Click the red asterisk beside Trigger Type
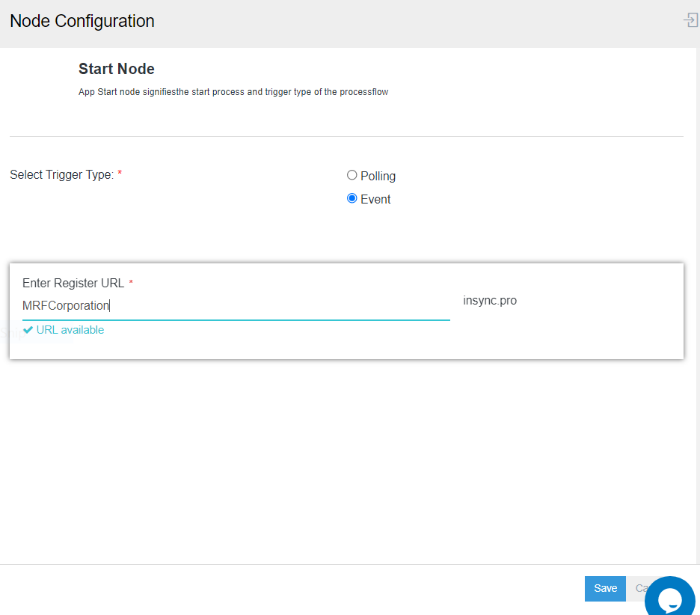This screenshot has height=615, width=700. pyautogui.click(x=120, y=174)
